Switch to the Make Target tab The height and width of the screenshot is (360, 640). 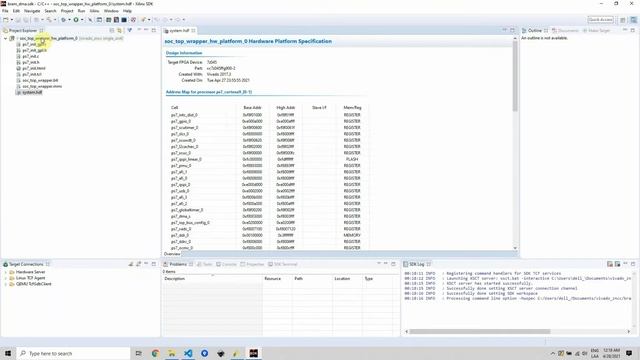[x=596, y=31]
